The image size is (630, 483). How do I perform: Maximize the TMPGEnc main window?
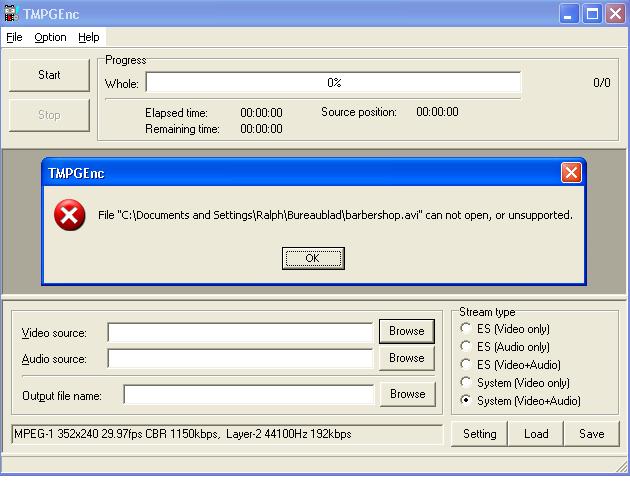click(x=592, y=14)
